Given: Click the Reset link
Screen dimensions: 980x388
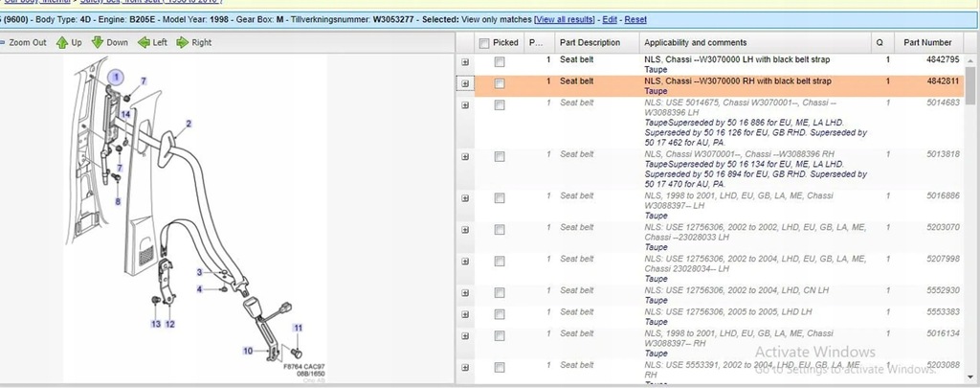Looking at the screenshot, I should pyautogui.click(x=635, y=19).
